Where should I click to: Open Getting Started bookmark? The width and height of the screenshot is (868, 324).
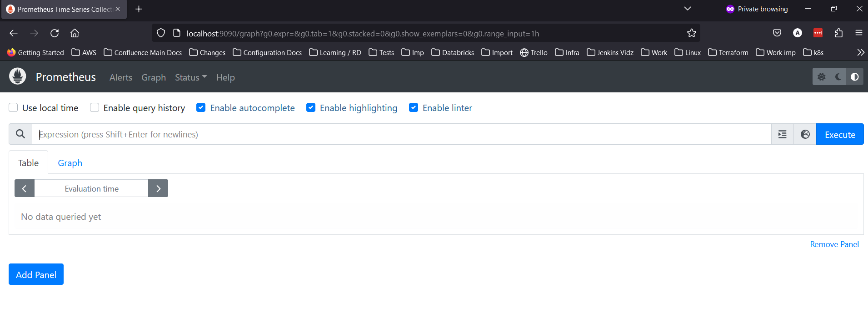click(35, 52)
